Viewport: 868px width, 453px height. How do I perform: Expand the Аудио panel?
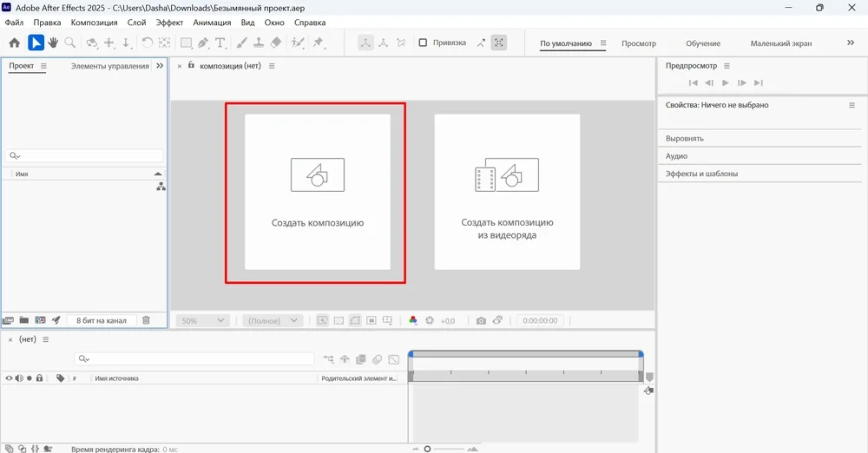[x=677, y=156]
